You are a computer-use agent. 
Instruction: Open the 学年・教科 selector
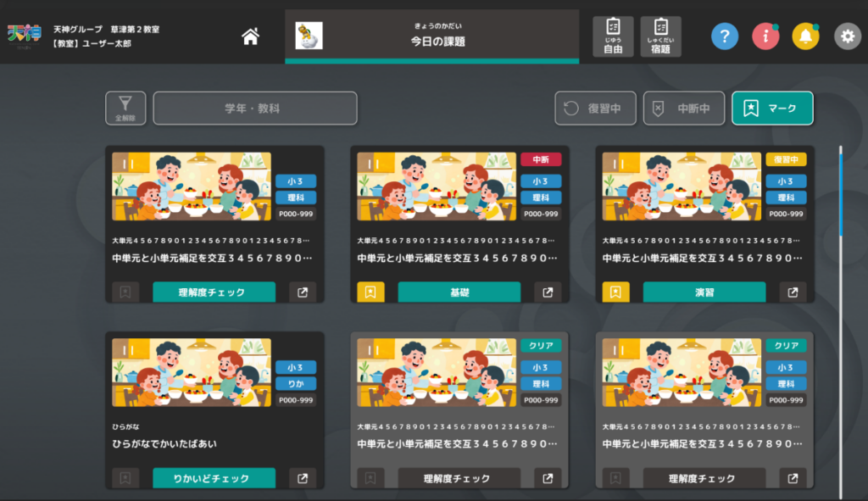point(255,109)
